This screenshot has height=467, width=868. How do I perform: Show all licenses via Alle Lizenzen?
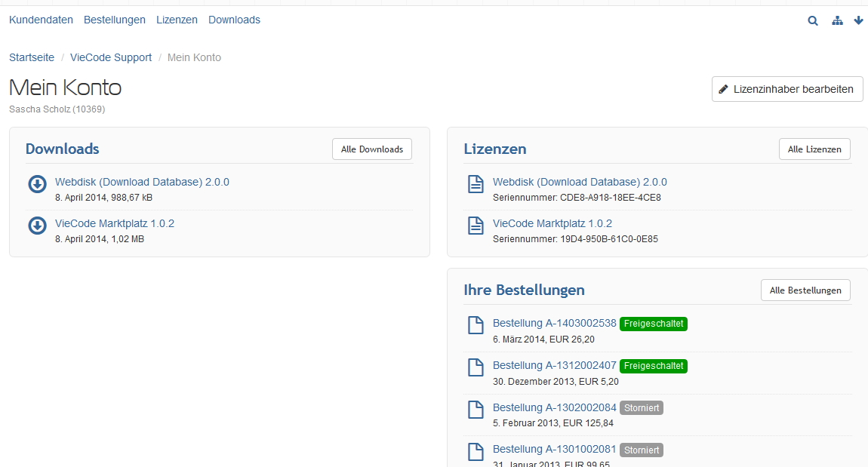coord(814,149)
